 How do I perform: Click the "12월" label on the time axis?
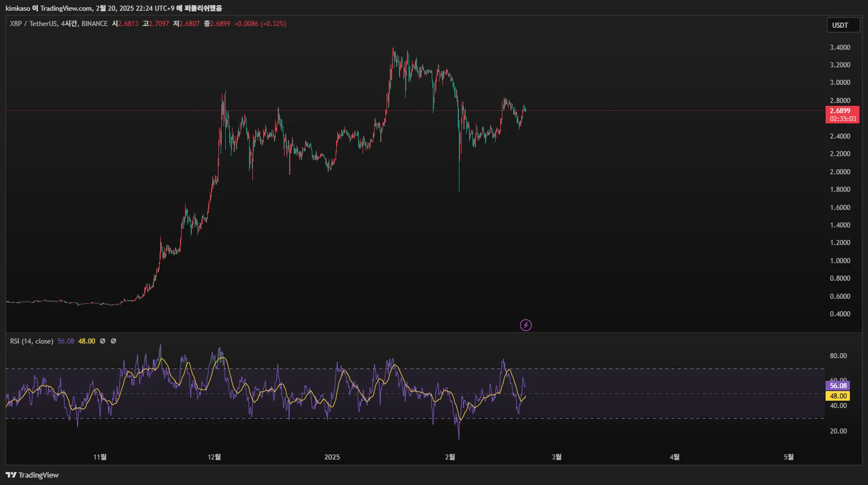click(x=214, y=457)
